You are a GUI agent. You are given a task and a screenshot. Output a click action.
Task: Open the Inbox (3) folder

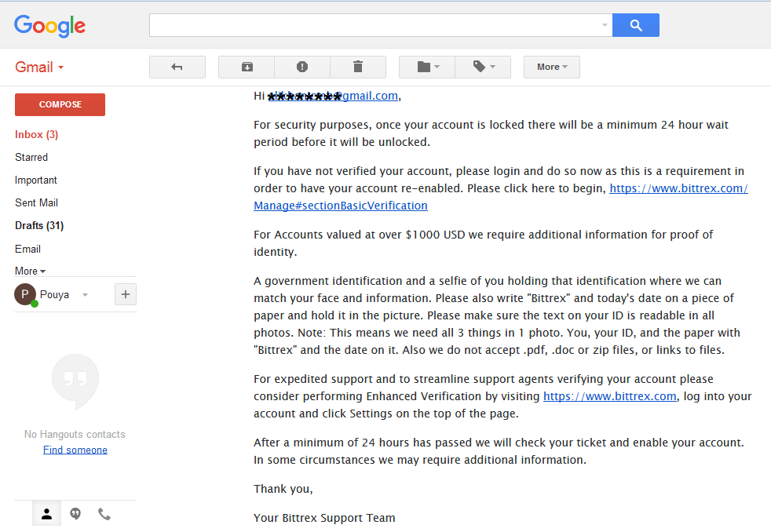pyautogui.click(x=36, y=135)
